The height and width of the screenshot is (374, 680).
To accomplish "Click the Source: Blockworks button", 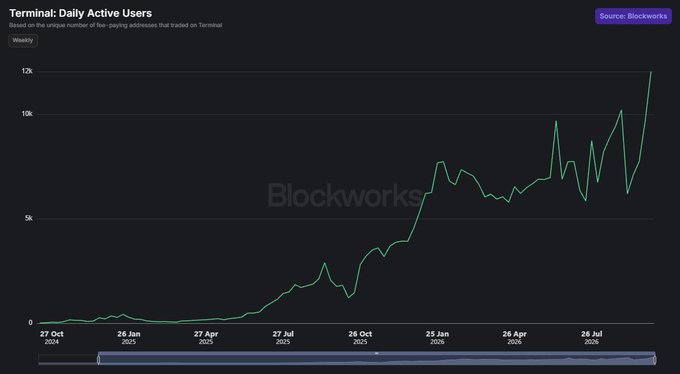I will tap(633, 16).
